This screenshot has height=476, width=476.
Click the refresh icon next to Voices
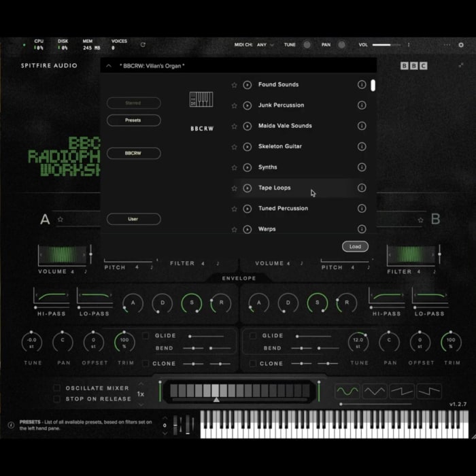[143, 45]
